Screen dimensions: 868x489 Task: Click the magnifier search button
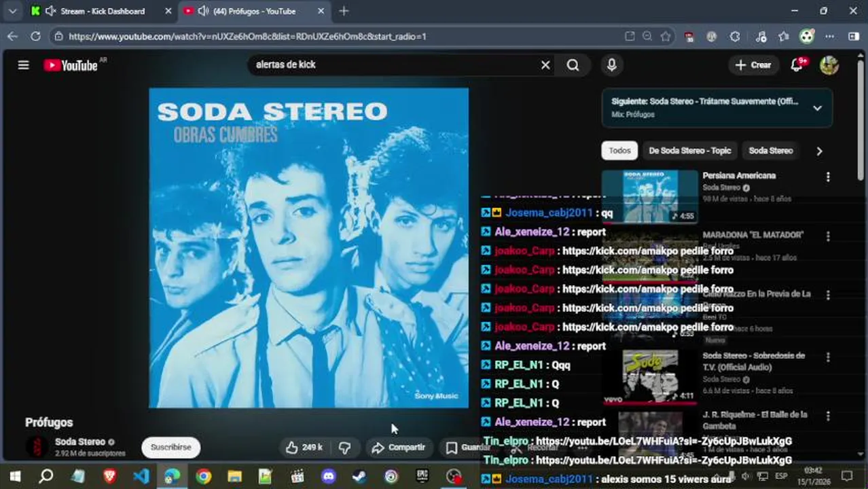[573, 65]
